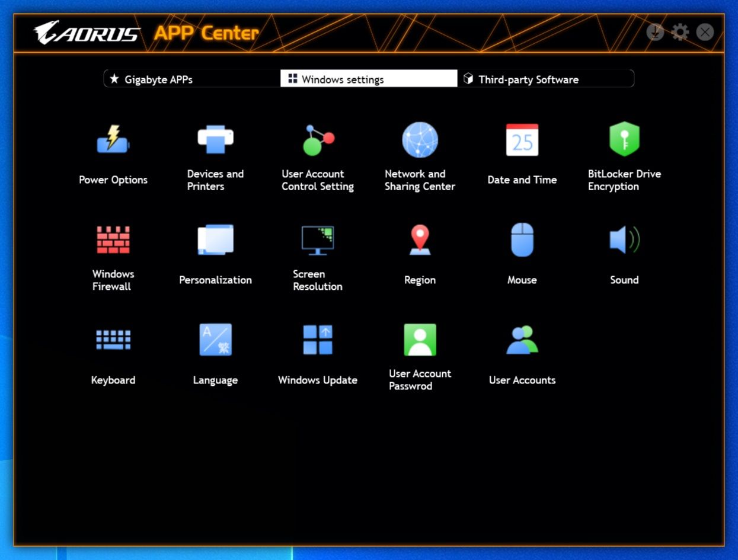
Task: Click the download update button in header
Action: [655, 31]
